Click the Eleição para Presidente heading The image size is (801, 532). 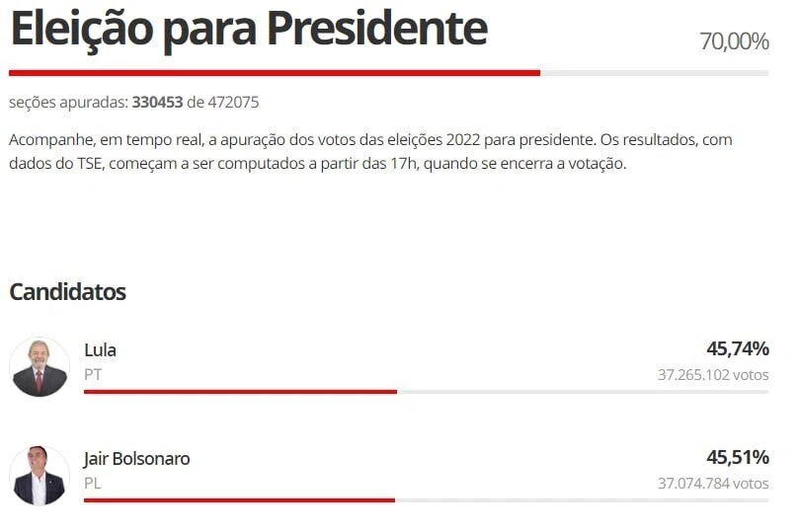tap(249, 30)
